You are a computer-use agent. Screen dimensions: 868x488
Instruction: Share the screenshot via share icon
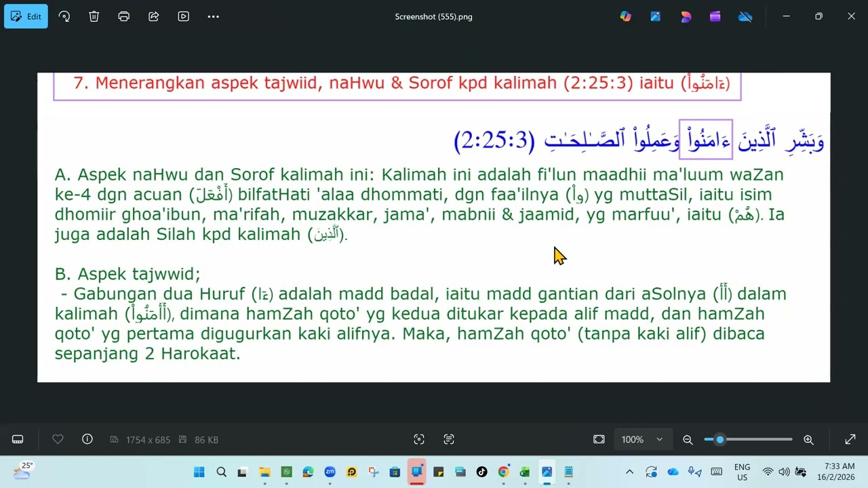tap(154, 16)
